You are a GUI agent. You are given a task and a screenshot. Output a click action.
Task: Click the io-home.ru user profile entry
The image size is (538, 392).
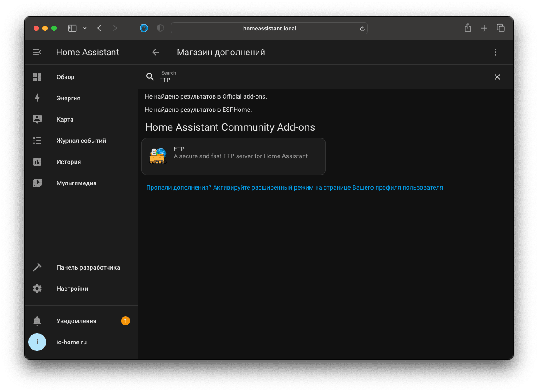coord(72,342)
